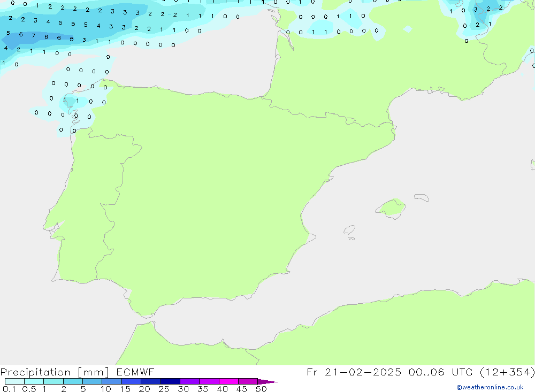
Task: Click the 'ECMWF' model label
Action: tap(135, 372)
